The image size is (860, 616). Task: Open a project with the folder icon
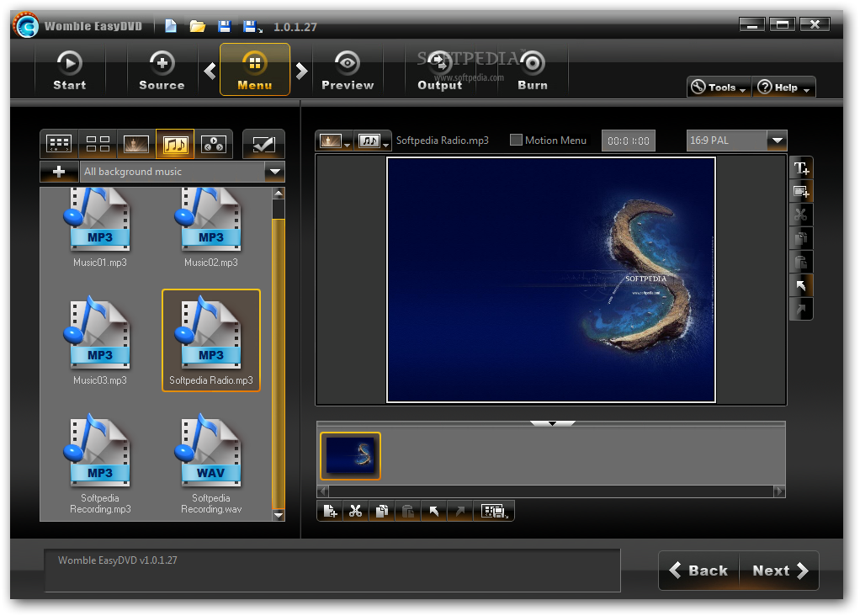[x=198, y=26]
